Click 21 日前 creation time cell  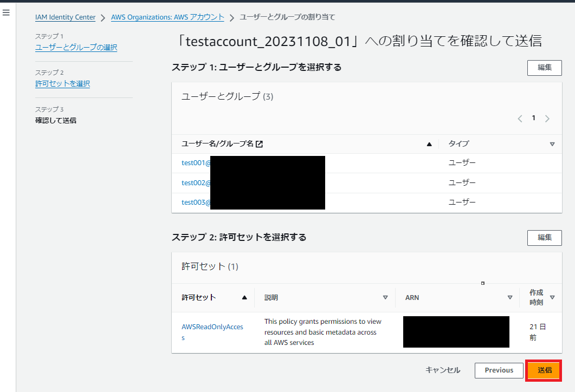click(538, 332)
